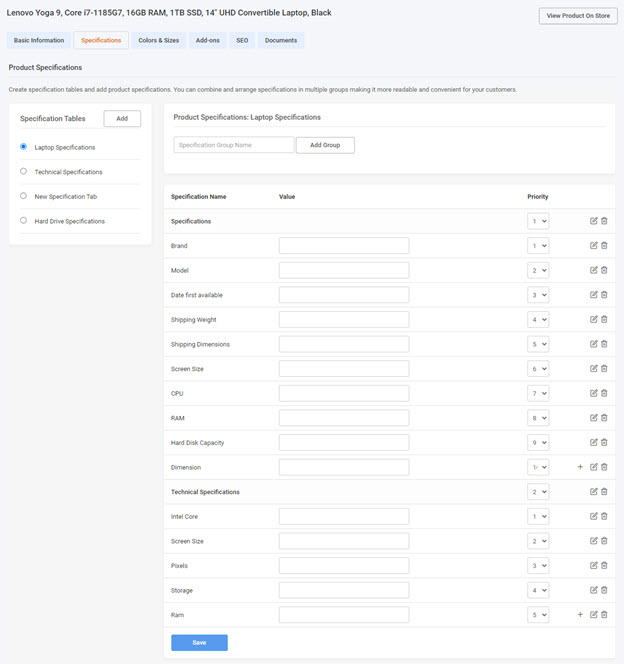Viewport: 624px width, 664px height.
Task: Save the product specifications
Action: (199, 642)
